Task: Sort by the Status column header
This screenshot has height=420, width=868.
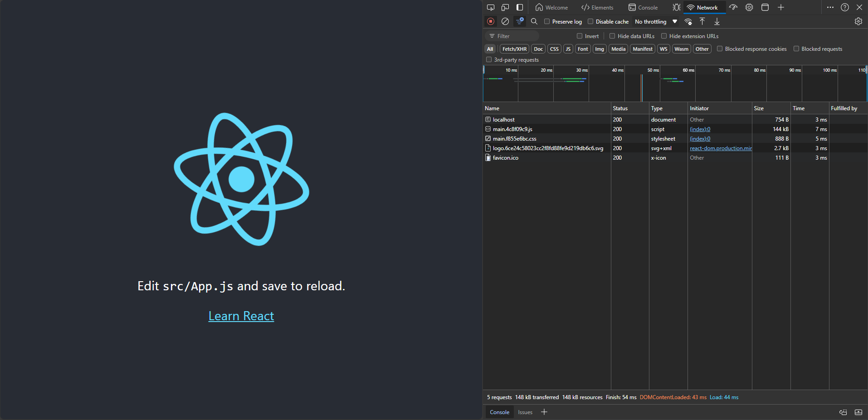Action: click(630, 108)
